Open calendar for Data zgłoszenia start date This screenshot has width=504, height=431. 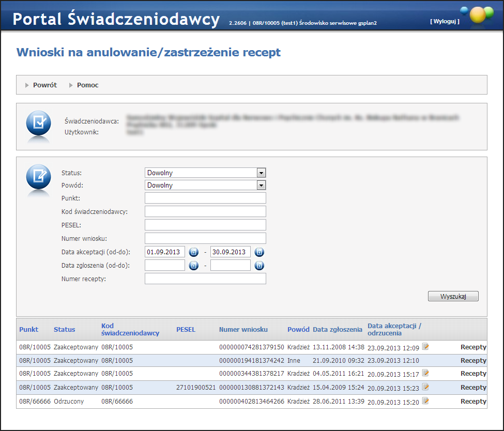(193, 266)
